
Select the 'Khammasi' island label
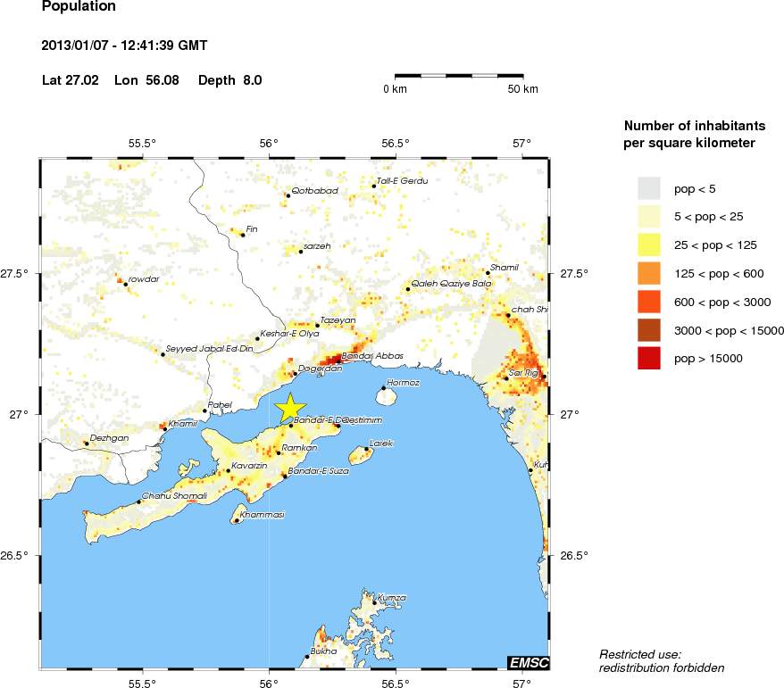[x=262, y=515]
